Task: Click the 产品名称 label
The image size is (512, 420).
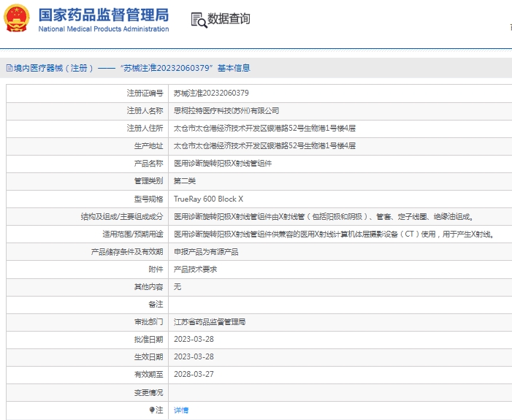Action: pos(148,164)
